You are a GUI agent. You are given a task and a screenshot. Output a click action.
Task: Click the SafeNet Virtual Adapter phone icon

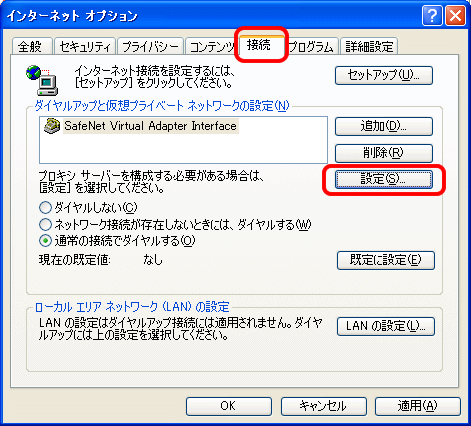52,126
